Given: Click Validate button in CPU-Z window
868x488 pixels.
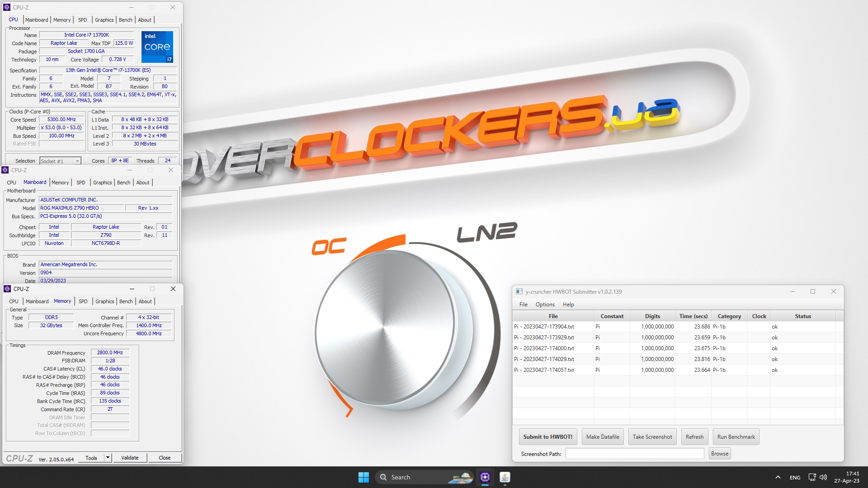Looking at the screenshot, I should (x=129, y=458).
